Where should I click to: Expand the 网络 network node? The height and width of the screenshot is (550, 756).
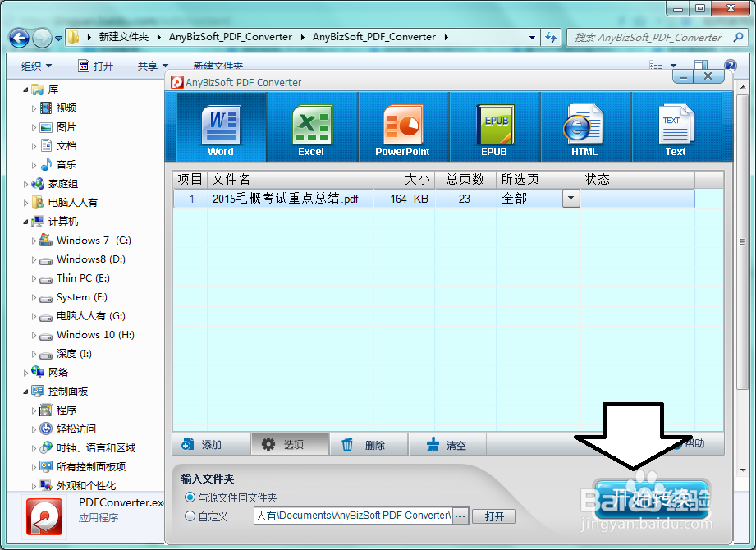click(25, 373)
